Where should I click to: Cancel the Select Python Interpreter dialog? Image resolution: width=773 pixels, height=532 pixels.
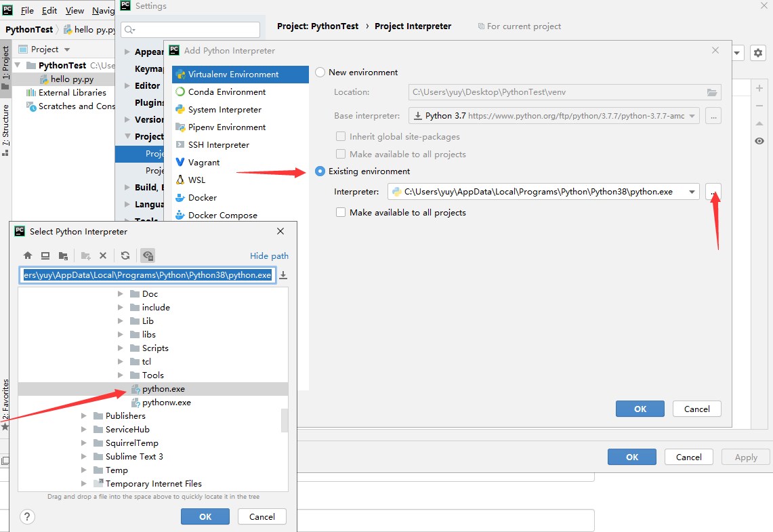(x=262, y=516)
